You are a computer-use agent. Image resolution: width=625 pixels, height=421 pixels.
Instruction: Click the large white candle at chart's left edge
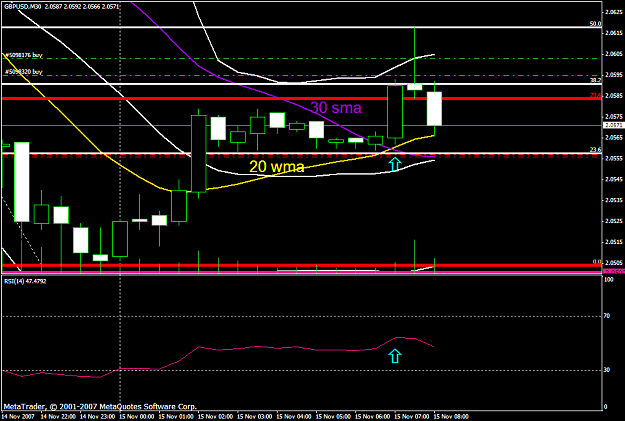[x=22, y=182]
